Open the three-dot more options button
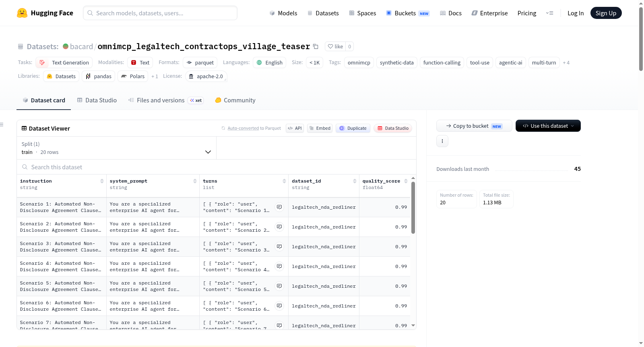 442,141
